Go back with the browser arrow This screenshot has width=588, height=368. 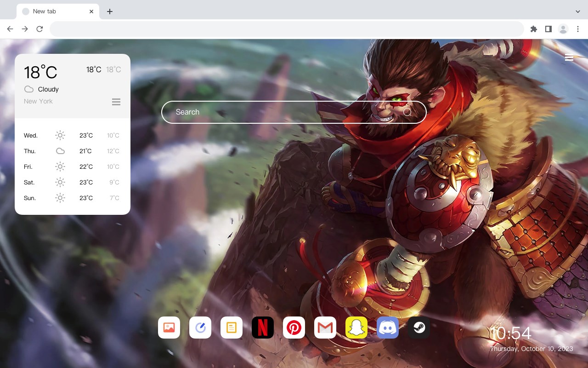(10, 29)
